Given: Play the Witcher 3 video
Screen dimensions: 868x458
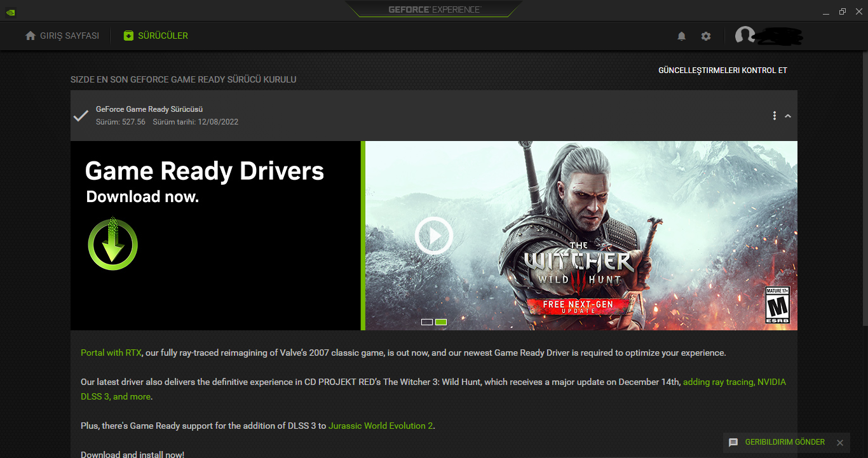Looking at the screenshot, I should 434,236.
